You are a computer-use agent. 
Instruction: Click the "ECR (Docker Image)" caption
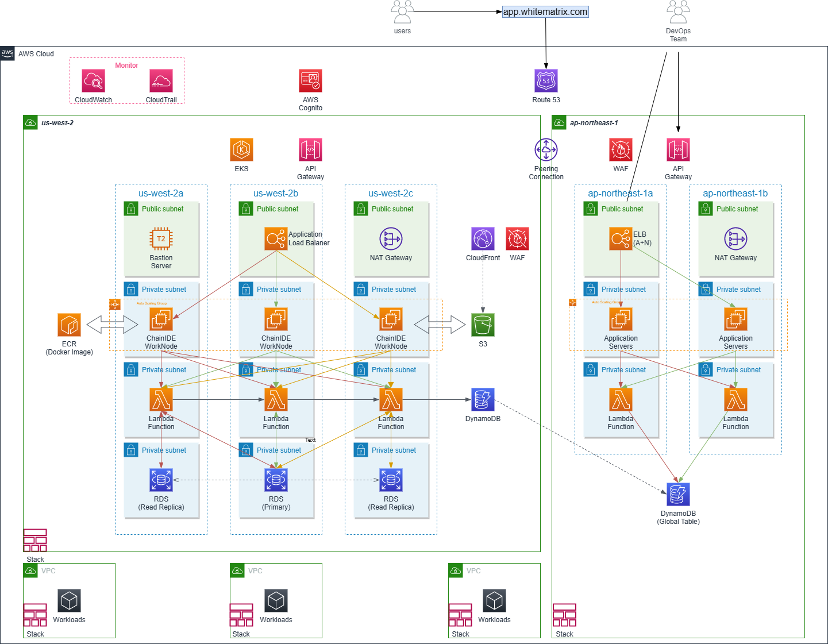click(70, 348)
